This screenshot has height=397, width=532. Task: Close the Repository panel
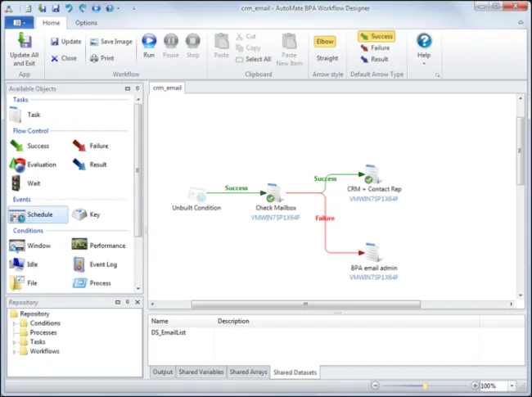[138, 302]
